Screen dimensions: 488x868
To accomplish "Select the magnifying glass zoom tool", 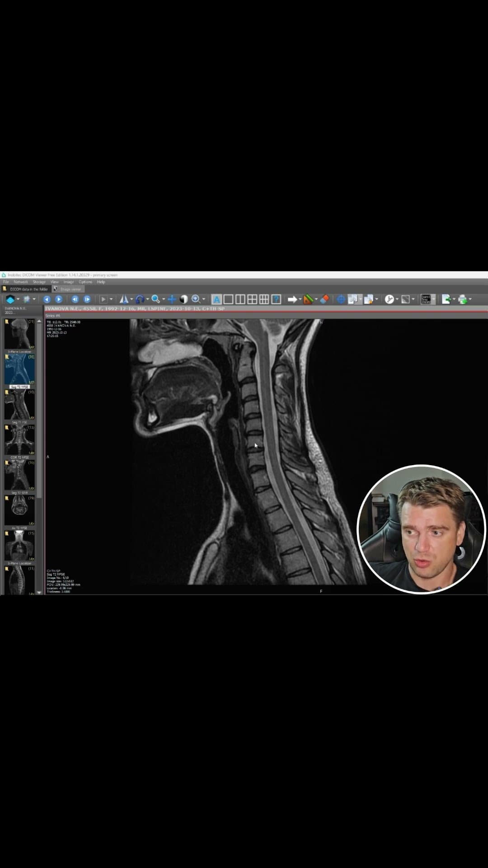I will tap(155, 299).
